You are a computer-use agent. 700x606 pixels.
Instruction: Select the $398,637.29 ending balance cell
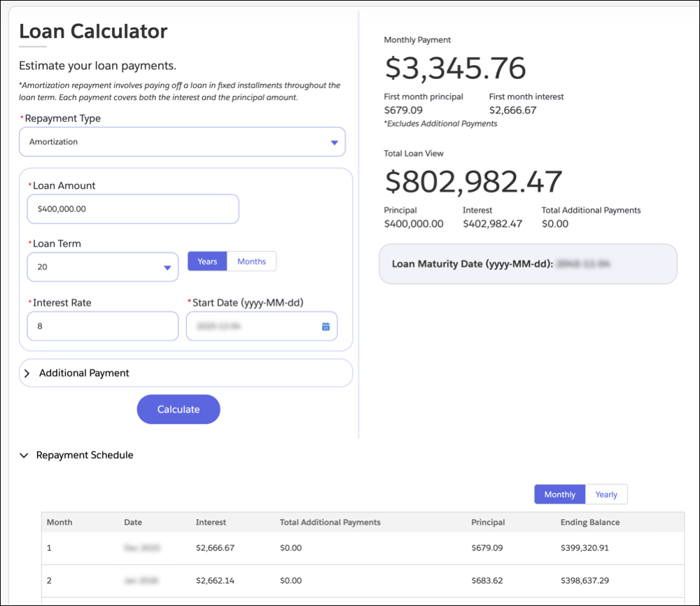tap(584, 581)
